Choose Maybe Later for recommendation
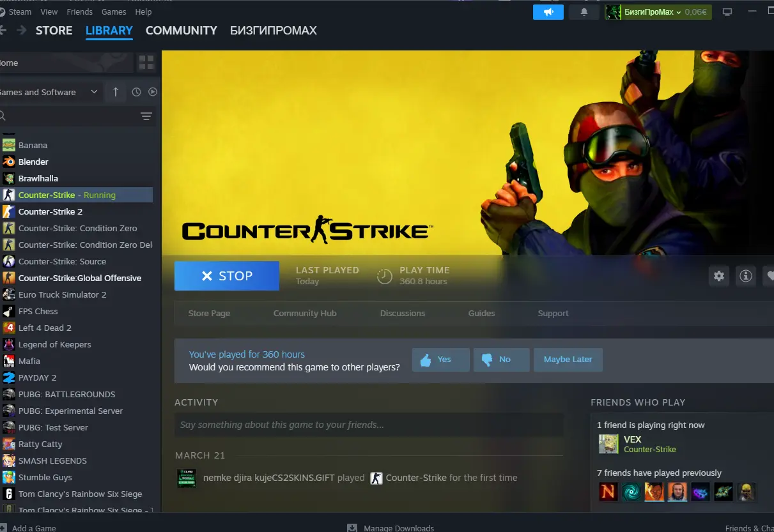The image size is (774, 532). click(568, 360)
